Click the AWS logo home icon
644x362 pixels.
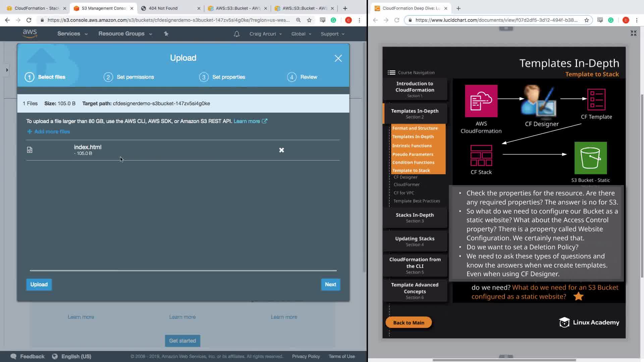pos(30,34)
